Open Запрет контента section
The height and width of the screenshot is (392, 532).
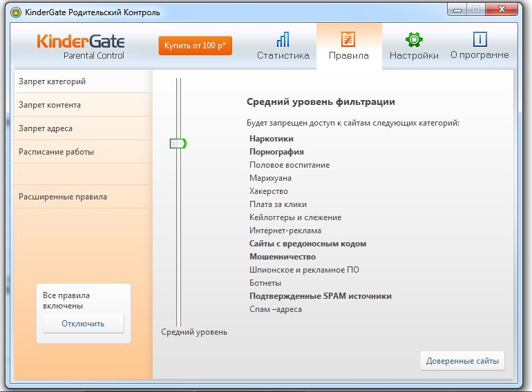click(x=50, y=105)
